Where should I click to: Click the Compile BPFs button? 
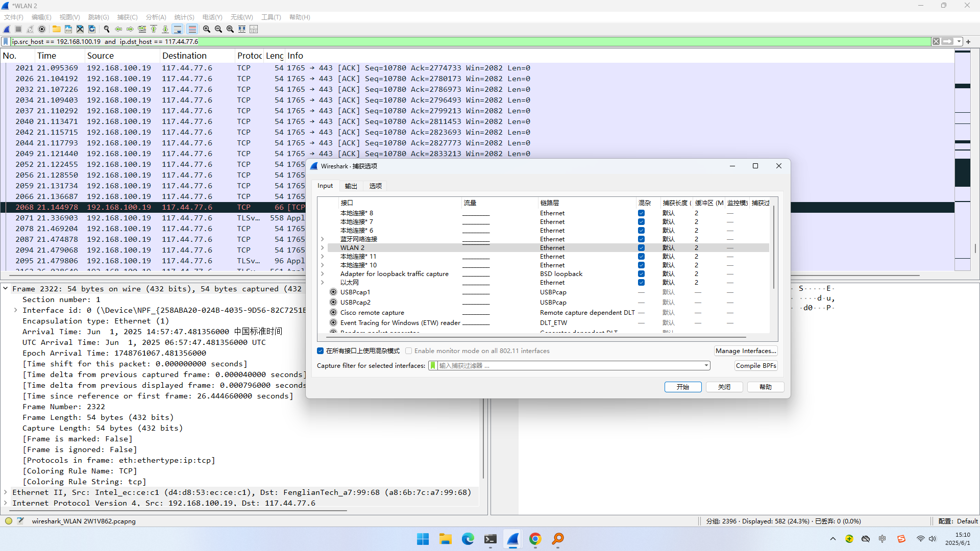click(x=756, y=366)
